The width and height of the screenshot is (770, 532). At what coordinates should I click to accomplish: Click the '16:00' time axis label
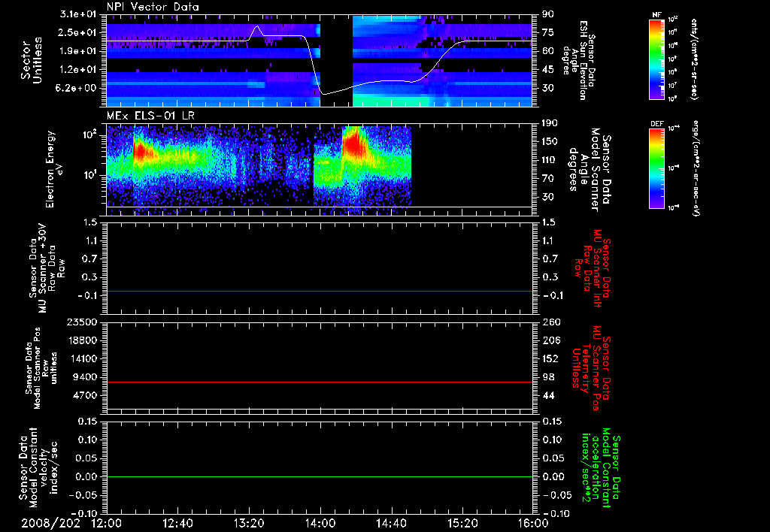(533, 523)
